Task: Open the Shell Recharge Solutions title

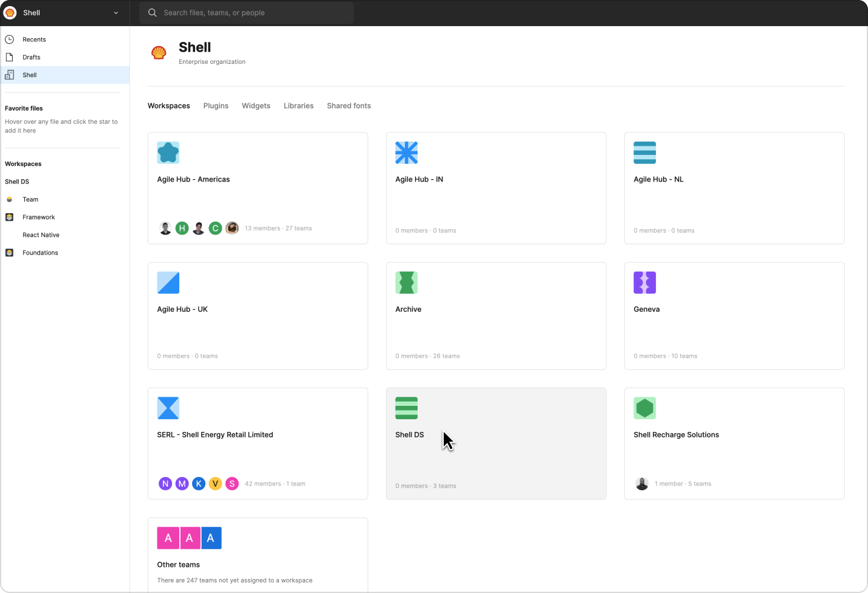Action: 677,435
